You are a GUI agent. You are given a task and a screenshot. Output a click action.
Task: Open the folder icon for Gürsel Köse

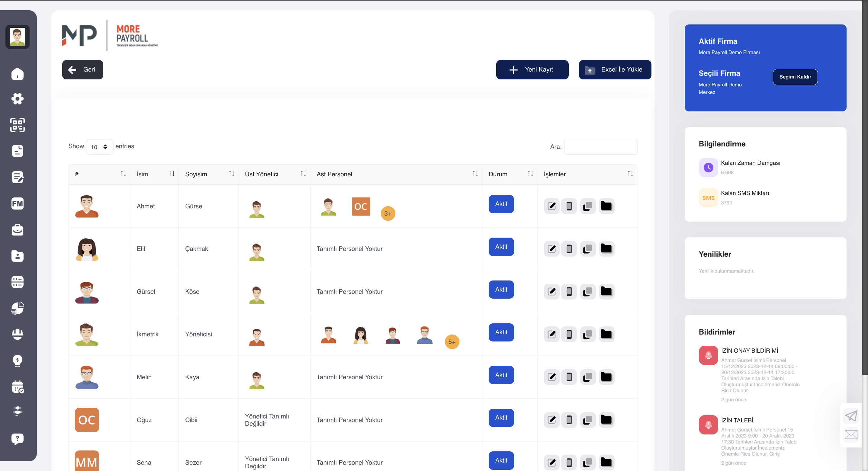click(x=606, y=291)
